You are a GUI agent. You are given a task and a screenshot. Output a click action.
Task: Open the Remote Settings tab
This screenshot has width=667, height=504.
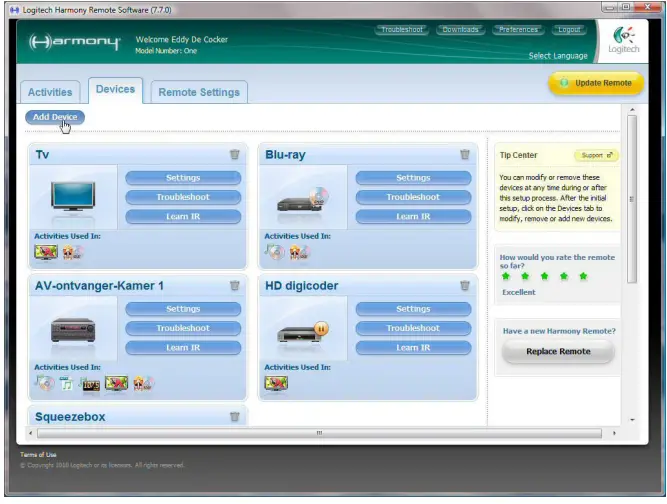click(199, 92)
